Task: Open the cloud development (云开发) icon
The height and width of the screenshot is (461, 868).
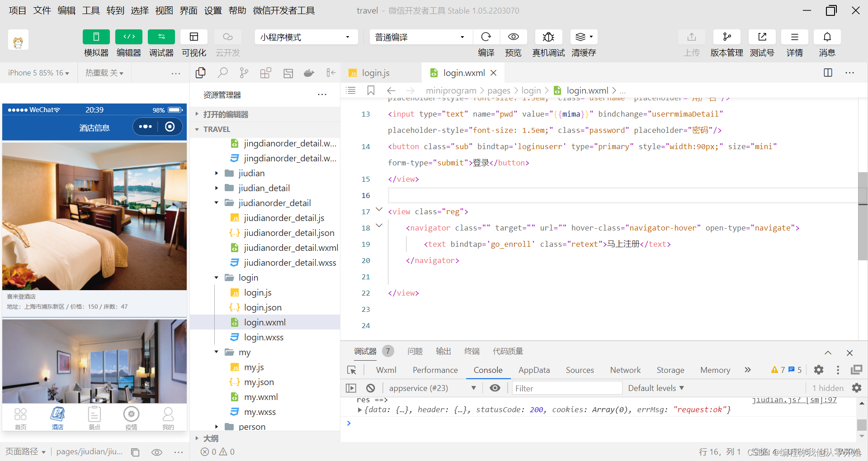Action: coord(228,37)
